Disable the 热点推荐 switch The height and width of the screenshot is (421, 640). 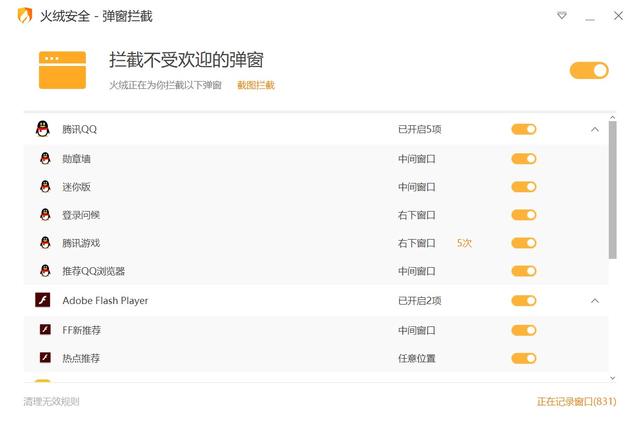point(524,359)
